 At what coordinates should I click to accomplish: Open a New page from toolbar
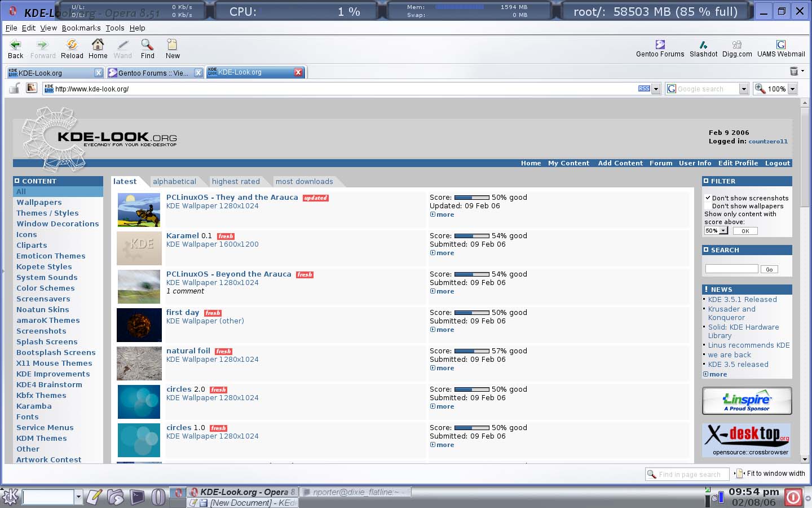(x=173, y=49)
